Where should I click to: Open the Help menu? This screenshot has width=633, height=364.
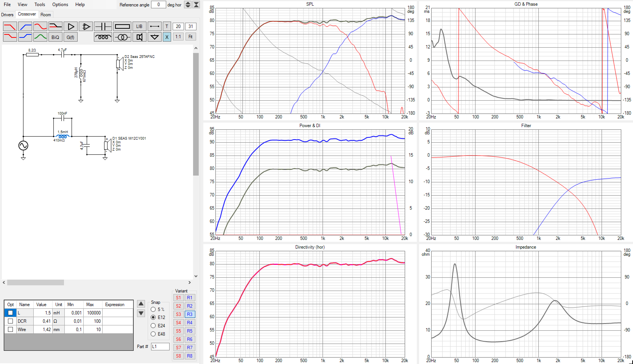[80, 5]
